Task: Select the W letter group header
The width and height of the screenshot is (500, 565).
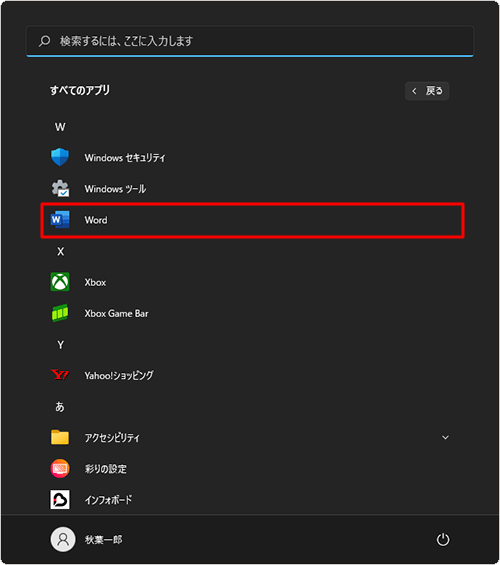Action: pos(60,127)
